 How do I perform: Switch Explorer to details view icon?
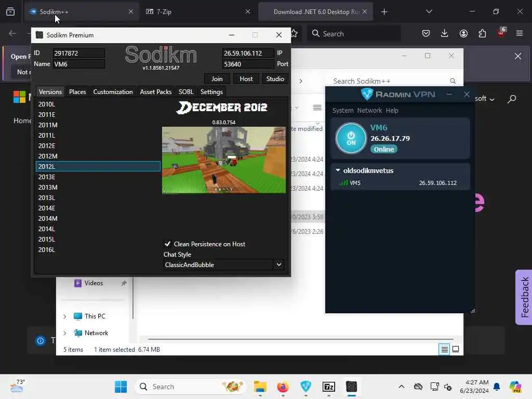click(444, 349)
